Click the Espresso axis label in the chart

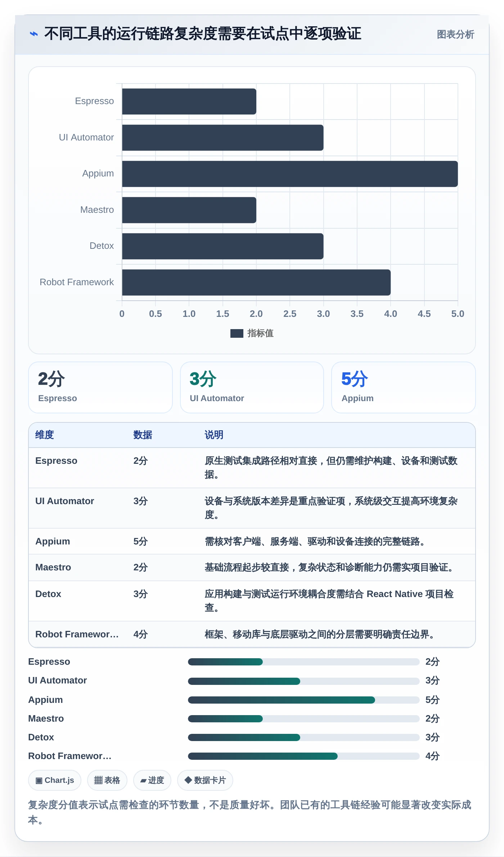pos(94,101)
